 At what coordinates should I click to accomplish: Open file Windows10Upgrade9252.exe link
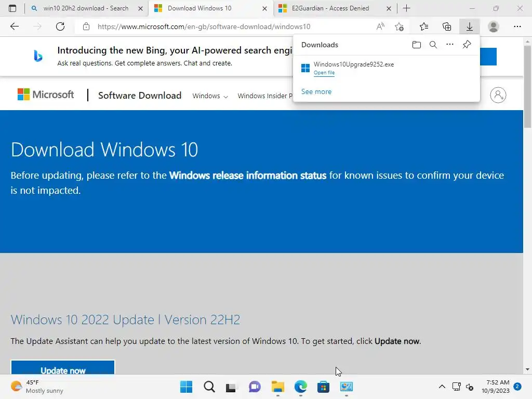(x=324, y=73)
